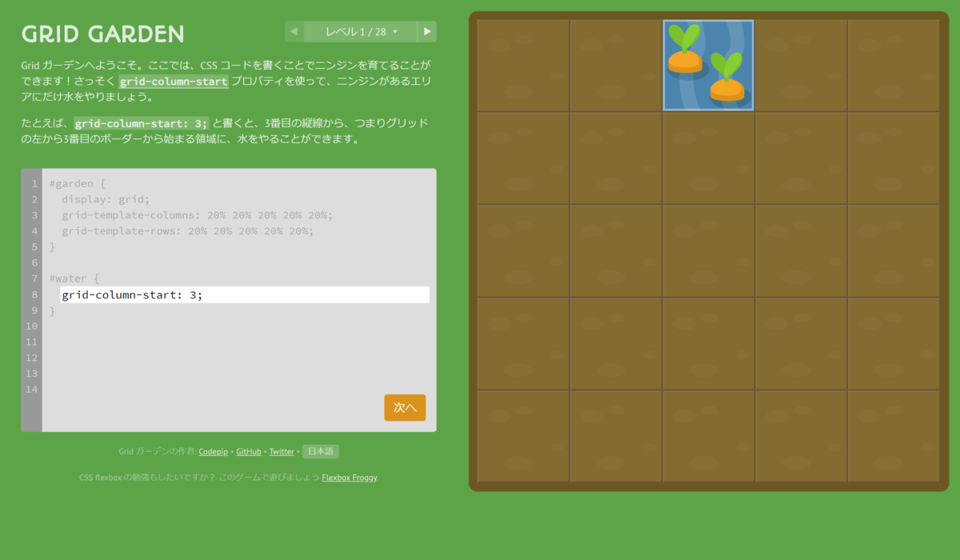Open the Twitter link
The image size is (960, 560).
[282, 451]
